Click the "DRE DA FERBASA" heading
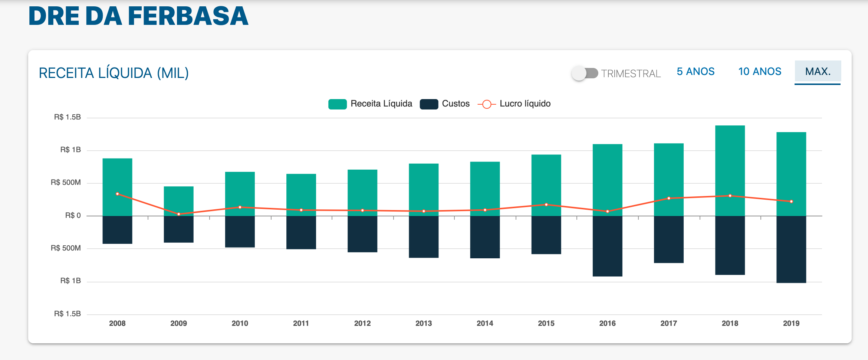The width and height of the screenshot is (868, 360). [138, 16]
